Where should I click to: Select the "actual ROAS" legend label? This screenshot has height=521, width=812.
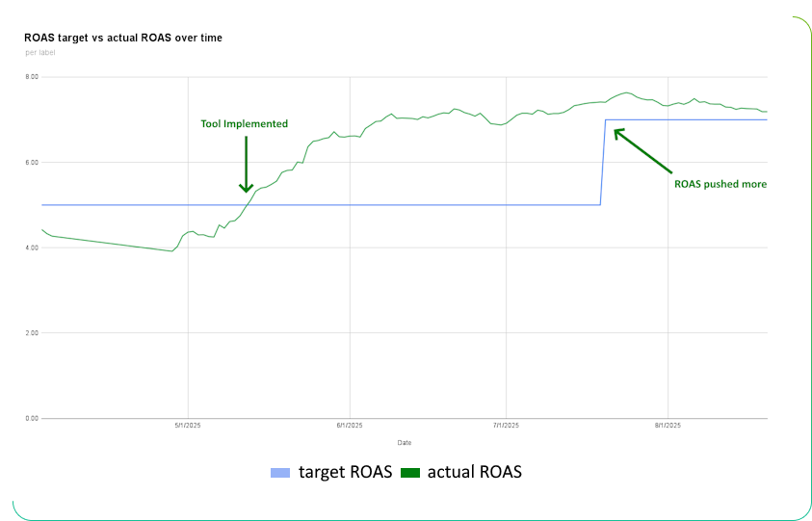click(x=474, y=472)
